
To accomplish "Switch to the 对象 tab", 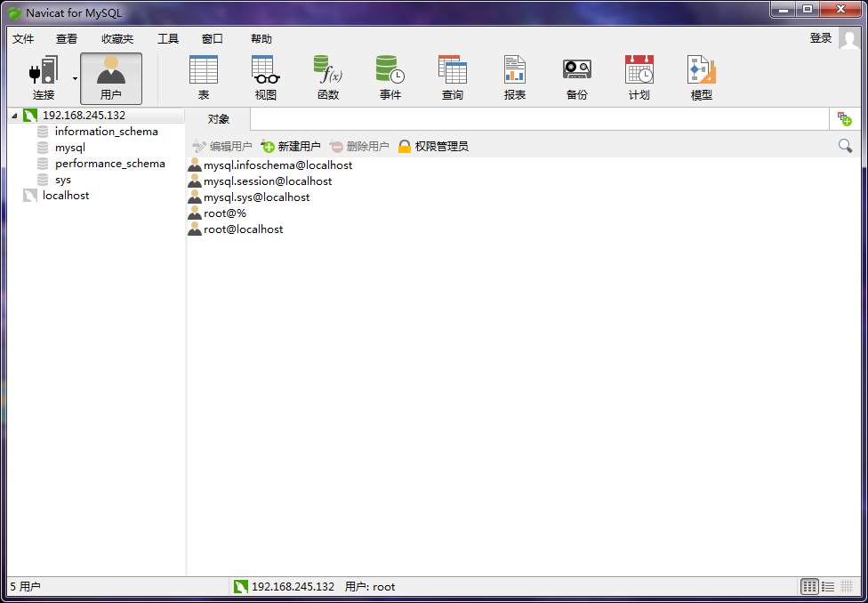I will (x=218, y=118).
